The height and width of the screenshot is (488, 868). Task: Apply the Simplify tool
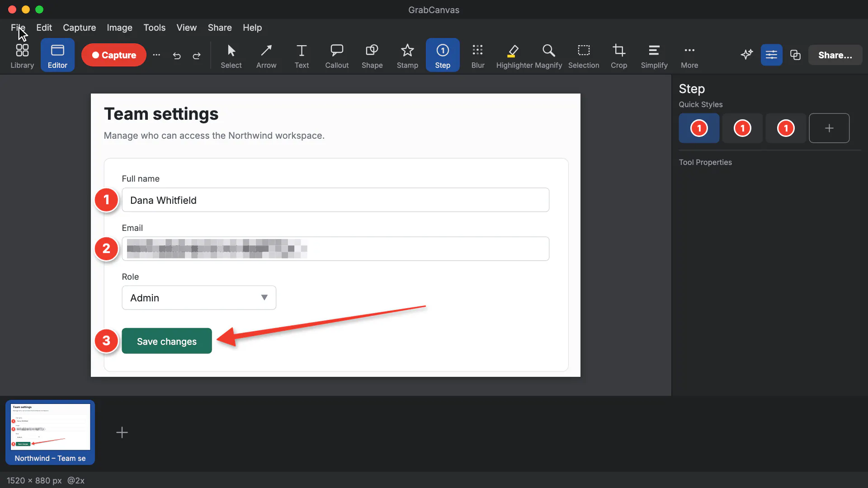[654, 56]
